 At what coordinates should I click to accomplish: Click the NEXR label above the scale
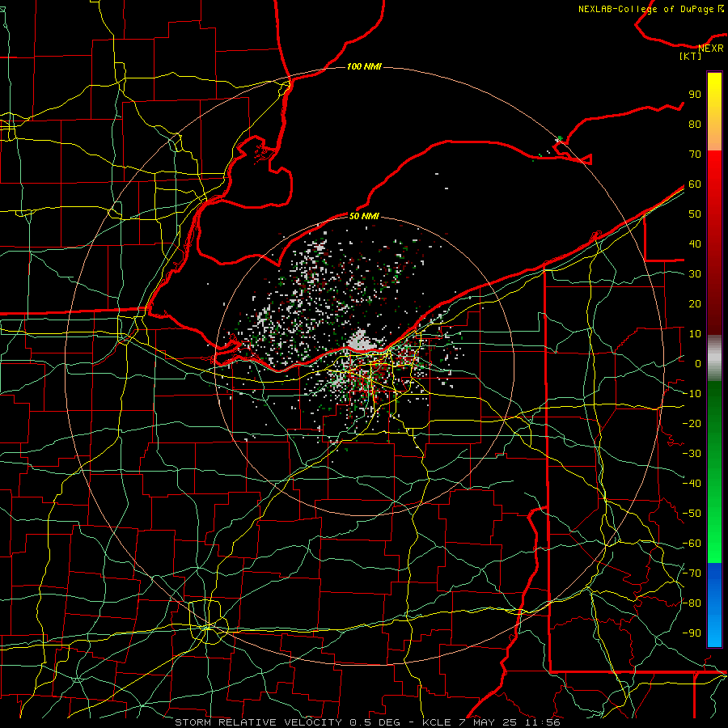711,49
